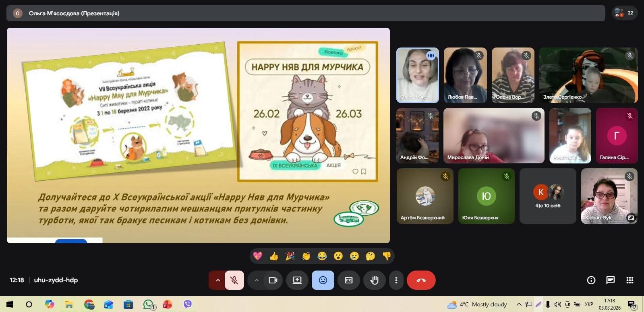Toggle closed captions
The height and width of the screenshot is (312, 644).
coord(349,280)
